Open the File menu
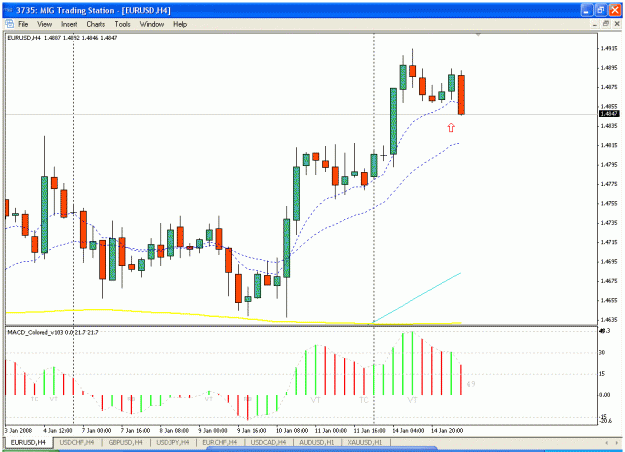The width and height of the screenshot is (625, 452). pyautogui.click(x=23, y=24)
